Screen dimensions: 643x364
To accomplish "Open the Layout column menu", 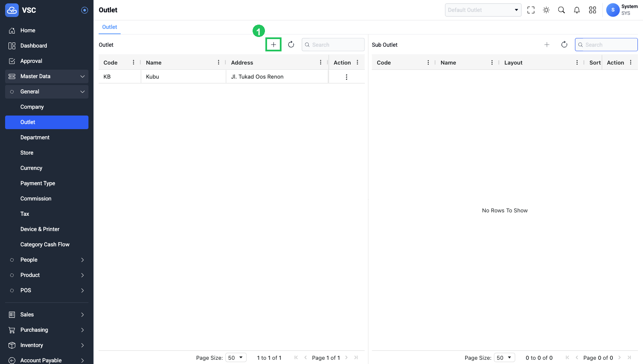I will coord(577,62).
